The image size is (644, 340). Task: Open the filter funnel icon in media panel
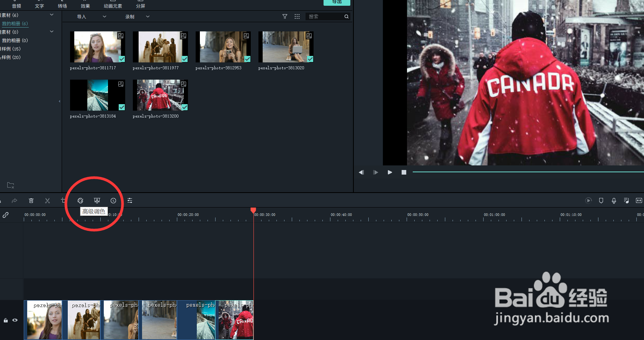(285, 16)
